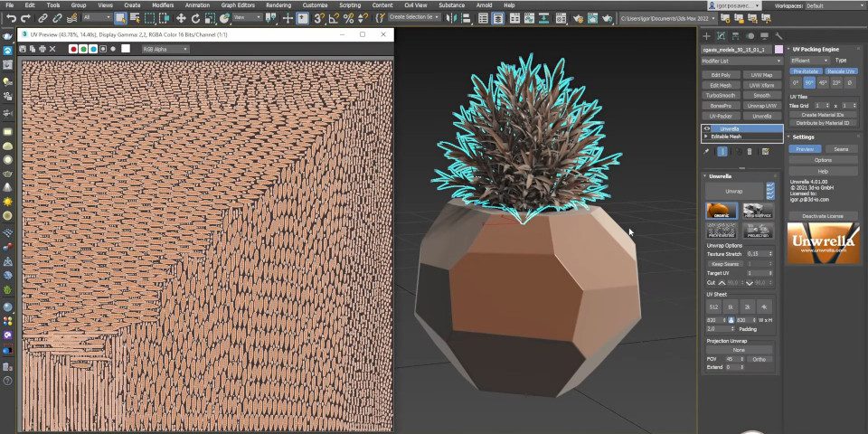Viewport: 868px width, 434px height.
Task: Click the 2k UV Sheet size button
Action: [748, 307]
